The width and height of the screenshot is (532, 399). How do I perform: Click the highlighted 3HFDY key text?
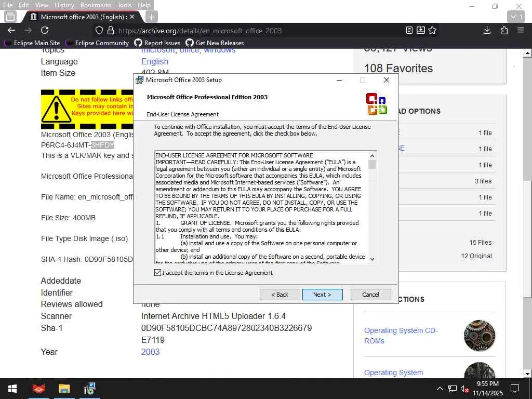click(x=102, y=145)
